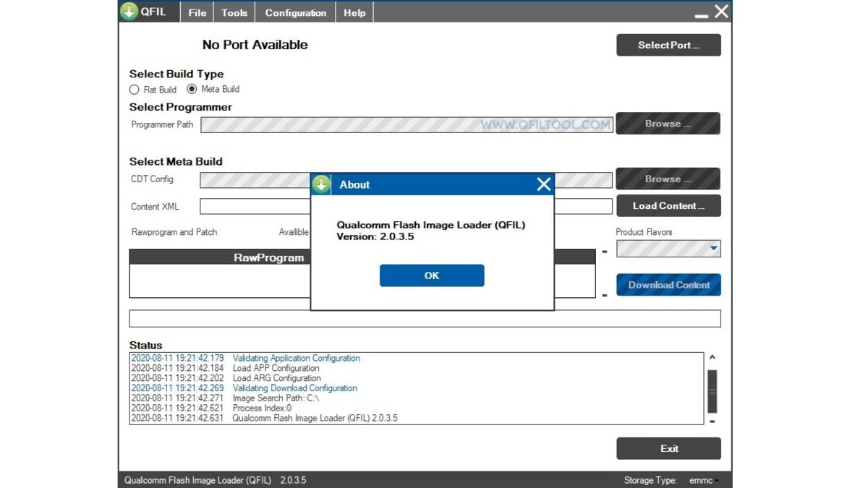Open the Storage Type emmc dropdown
868x488 pixels.
(x=704, y=480)
